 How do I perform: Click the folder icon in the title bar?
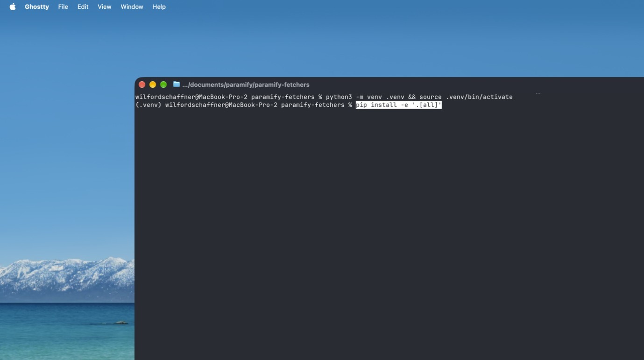[x=177, y=84]
